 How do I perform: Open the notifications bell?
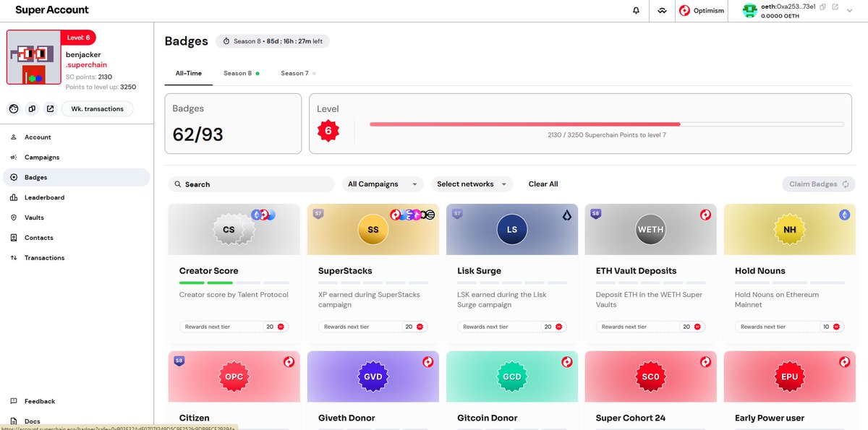(x=637, y=11)
